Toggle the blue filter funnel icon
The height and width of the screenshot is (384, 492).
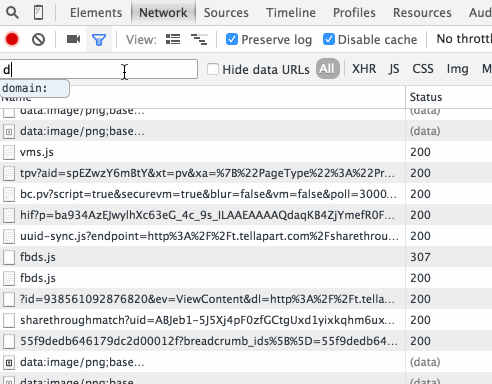99,40
